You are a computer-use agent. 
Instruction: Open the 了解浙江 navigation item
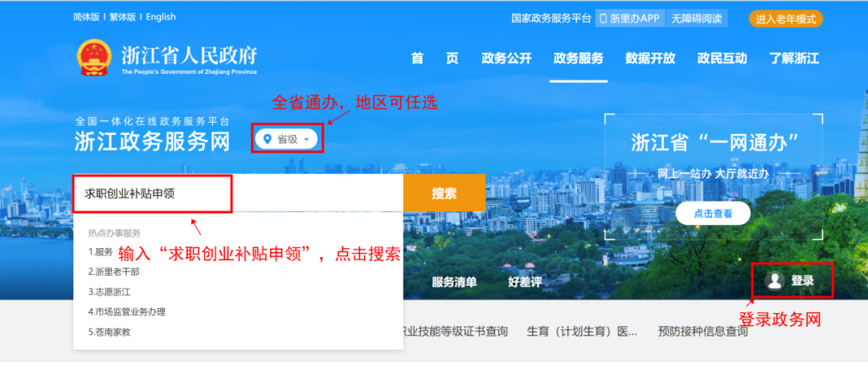[794, 59]
